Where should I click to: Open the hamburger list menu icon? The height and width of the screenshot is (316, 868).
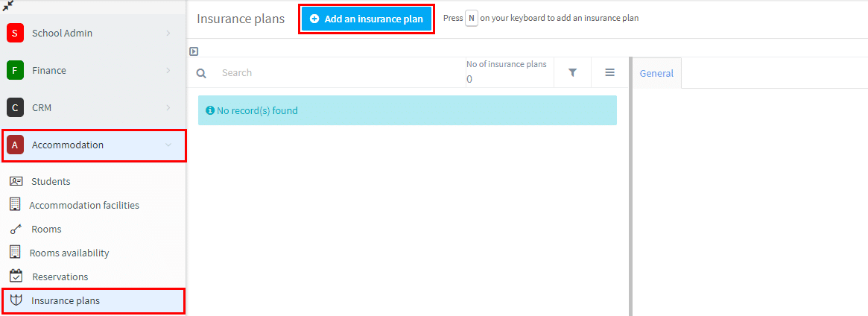coord(609,72)
